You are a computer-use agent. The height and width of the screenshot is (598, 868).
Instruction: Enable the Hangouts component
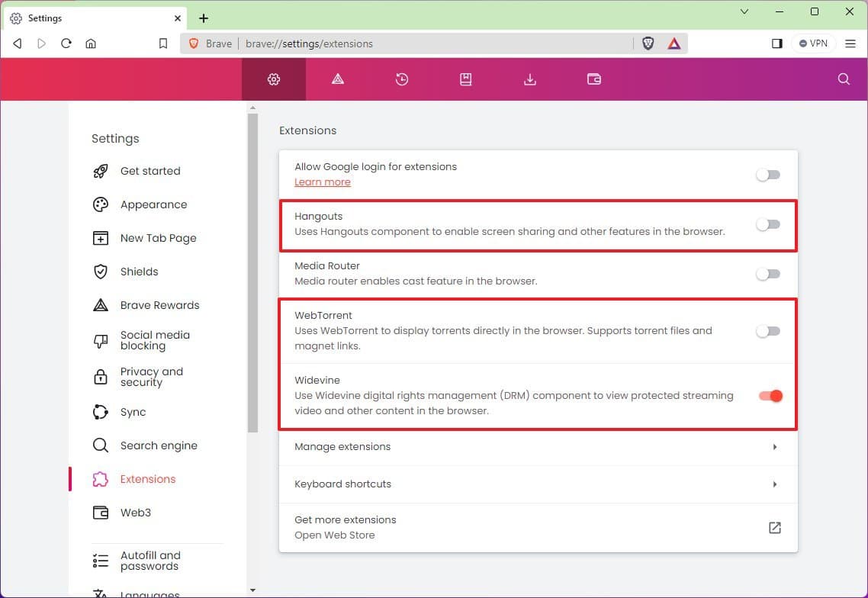click(768, 224)
